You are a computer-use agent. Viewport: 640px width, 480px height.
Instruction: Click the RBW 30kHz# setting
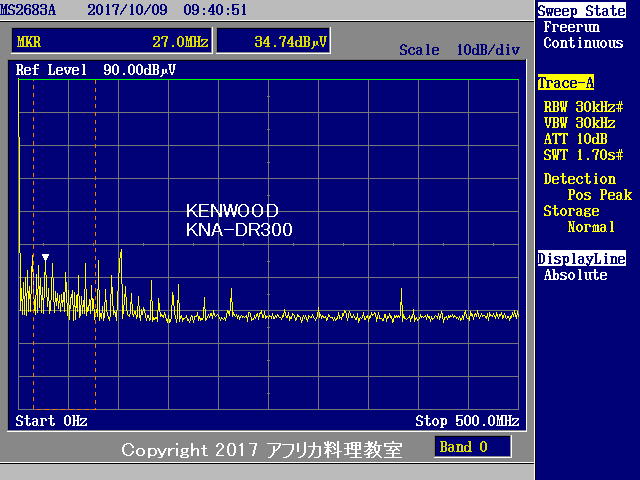[x=583, y=107]
